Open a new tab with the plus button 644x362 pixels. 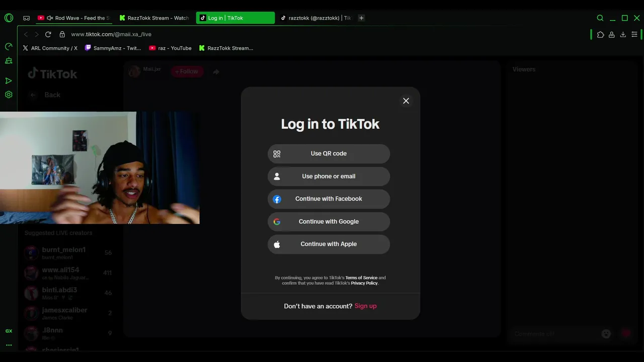tap(361, 18)
